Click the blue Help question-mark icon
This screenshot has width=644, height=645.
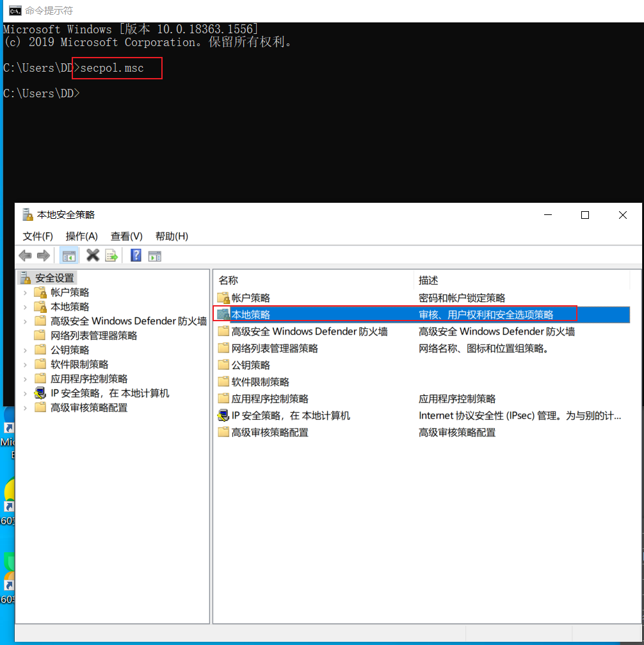point(136,255)
